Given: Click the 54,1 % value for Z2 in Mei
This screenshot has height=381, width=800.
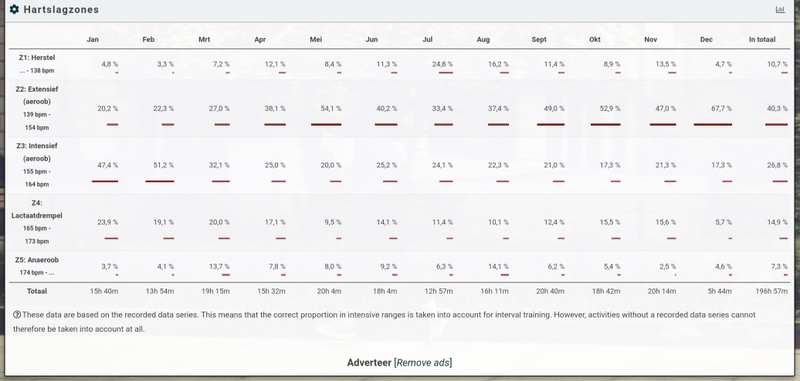Looking at the screenshot, I should click(331, 109).
